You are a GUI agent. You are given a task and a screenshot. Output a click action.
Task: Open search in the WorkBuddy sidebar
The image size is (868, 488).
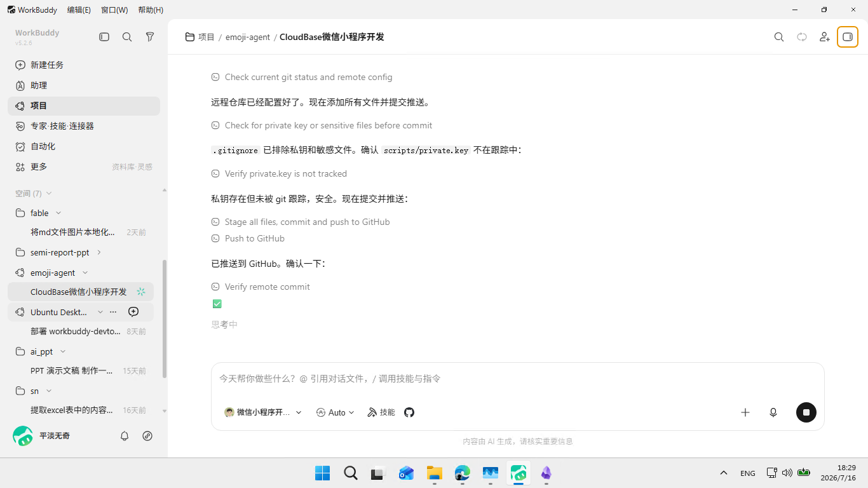127,37
